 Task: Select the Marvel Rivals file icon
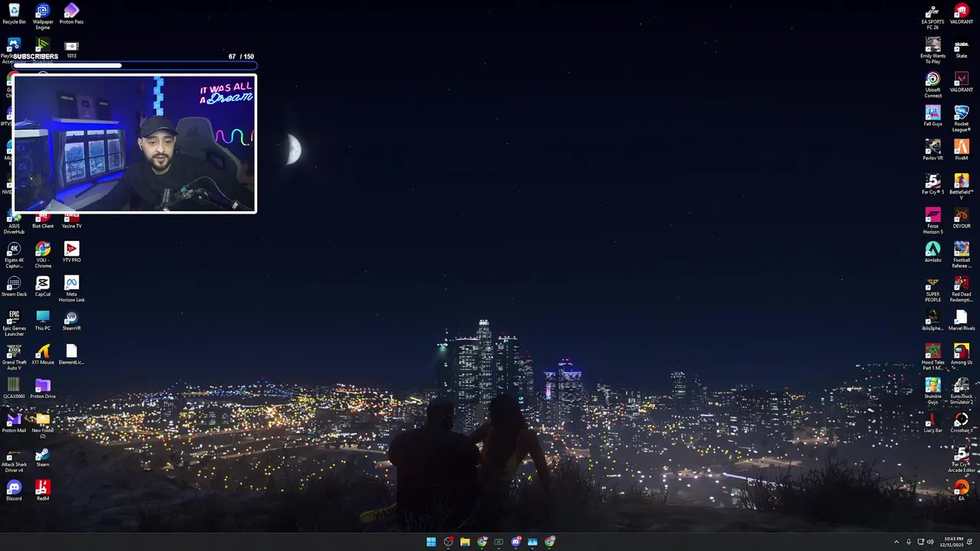pyautogui.click(x=962, y=321)
